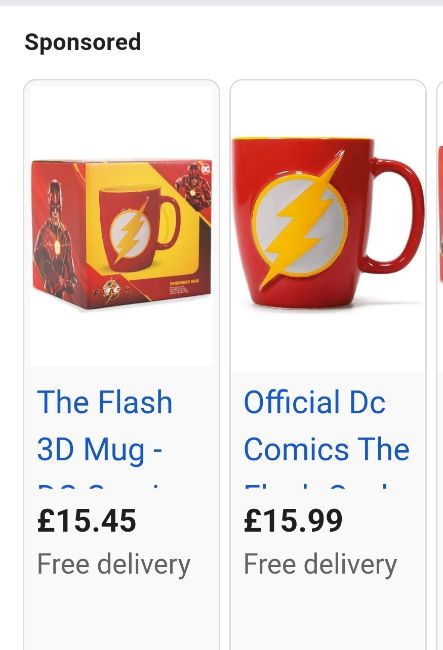Click the truncated third title line of the first card
Image resolution: width=443 pixels, height=650 pixels.
99,486
